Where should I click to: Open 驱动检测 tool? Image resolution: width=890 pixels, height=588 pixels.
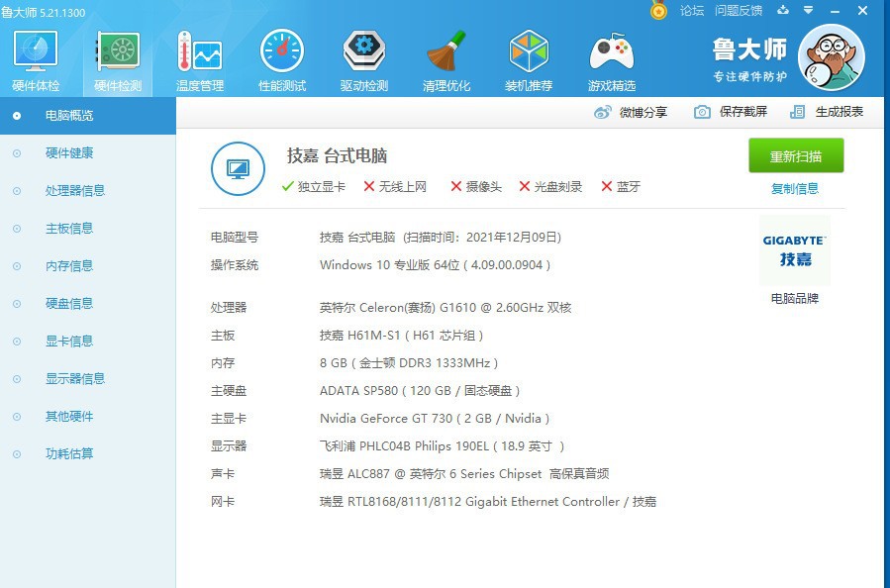tap(363, 57)
